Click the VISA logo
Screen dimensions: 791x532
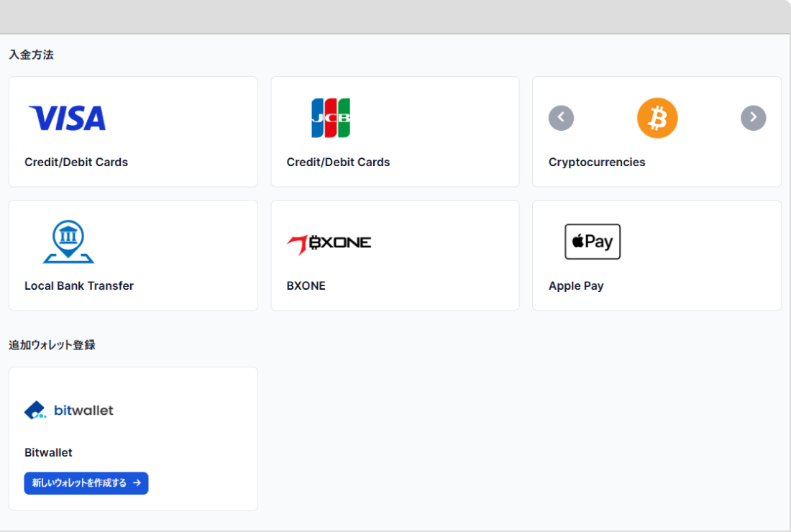click(x=67, y=118)
